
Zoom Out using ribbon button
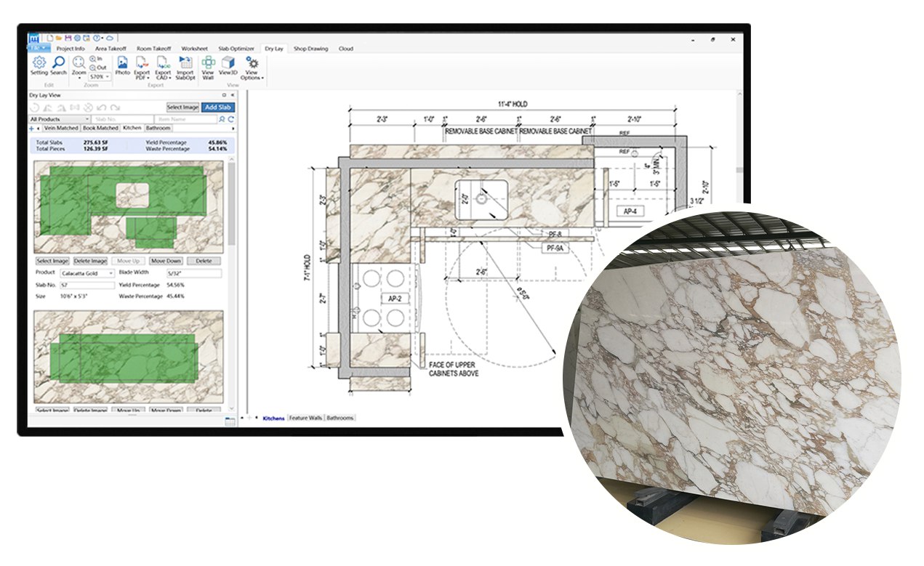(97, 68)
